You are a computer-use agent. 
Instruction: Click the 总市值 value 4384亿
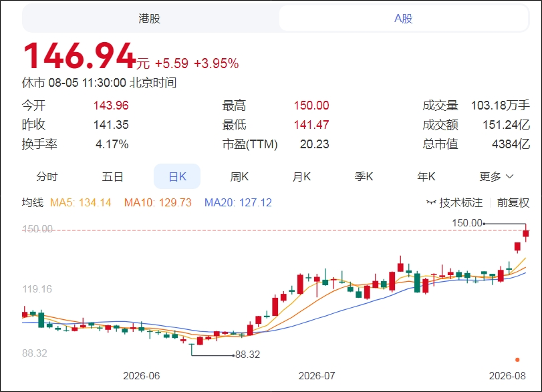click(511, 144)
